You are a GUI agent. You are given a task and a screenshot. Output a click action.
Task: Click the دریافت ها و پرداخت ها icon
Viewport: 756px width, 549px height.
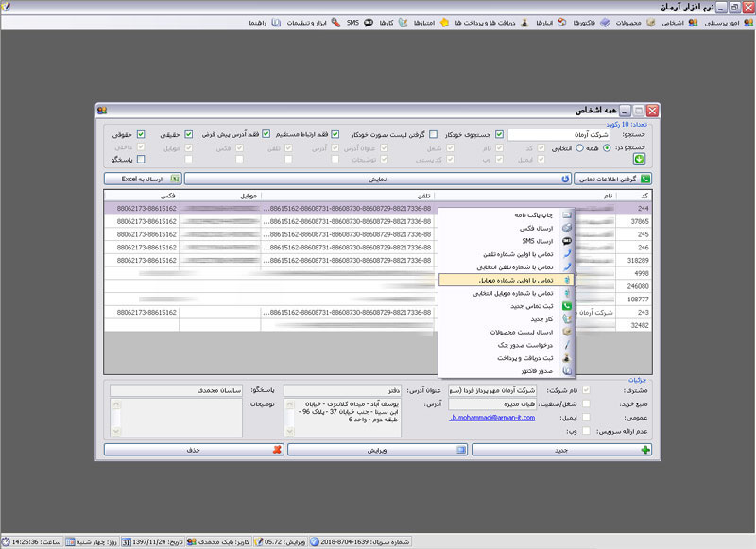(524, 23)
